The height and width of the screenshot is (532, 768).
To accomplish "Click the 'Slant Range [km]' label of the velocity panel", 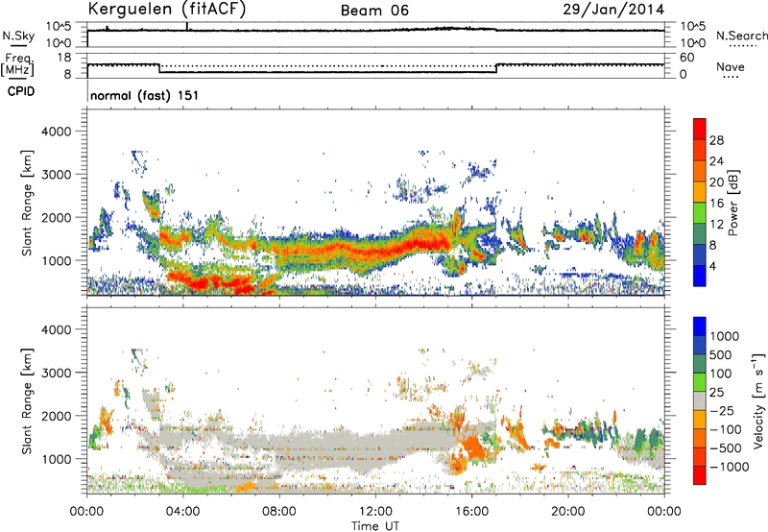I will (27, 400).
